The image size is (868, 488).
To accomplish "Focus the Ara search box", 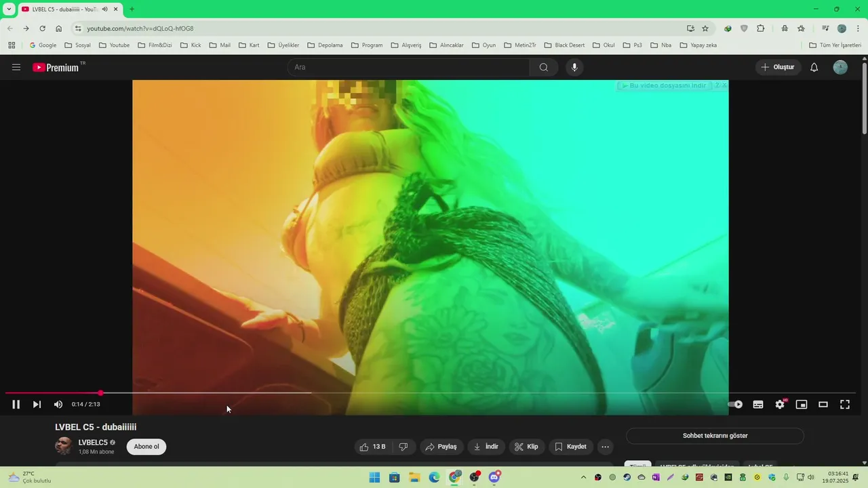I will tap(408, 67).
